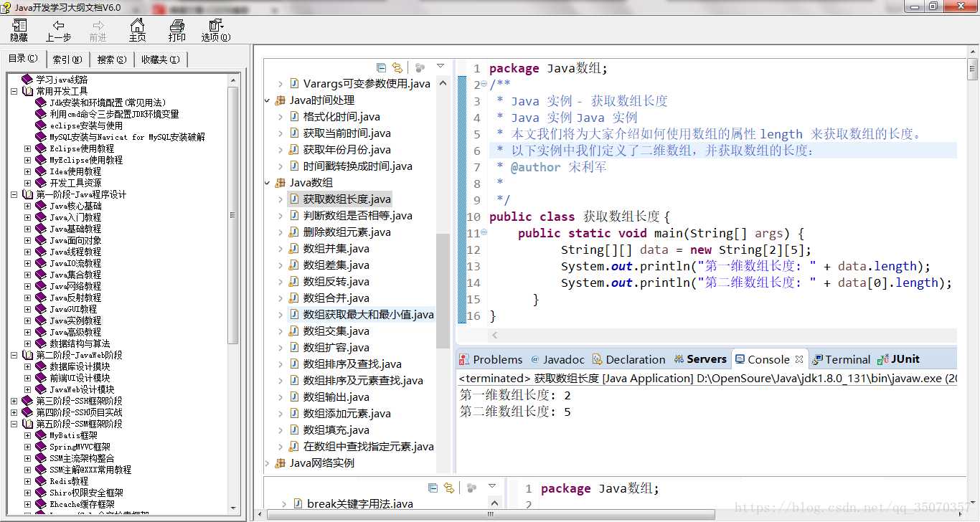Click the package icon of Java网络实例
This screenshot has height=522, width=980.
pos(281,463)
